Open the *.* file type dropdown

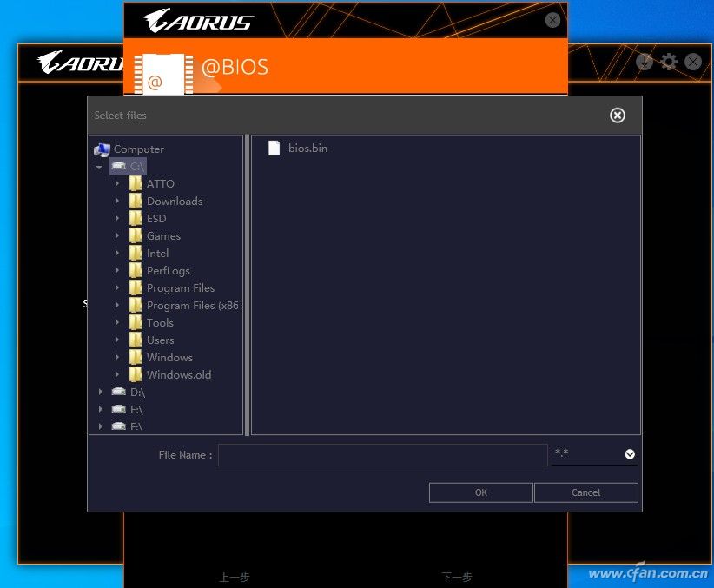point(630,454)
